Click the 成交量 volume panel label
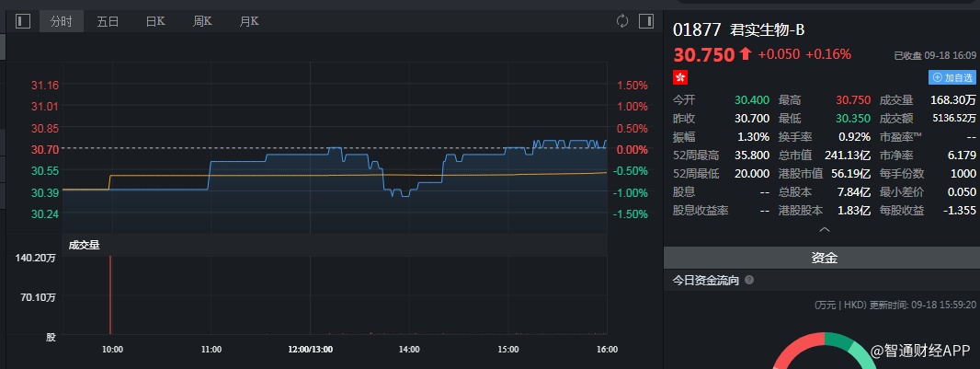Viewport: 980px width, 369px height. coord(85,245)
